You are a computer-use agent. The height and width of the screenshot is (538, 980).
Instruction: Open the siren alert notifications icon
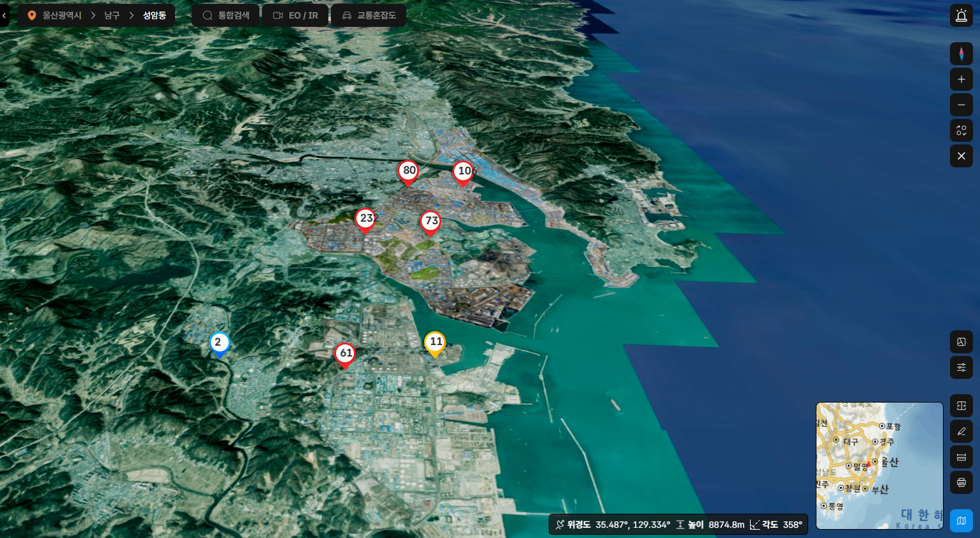961,15
